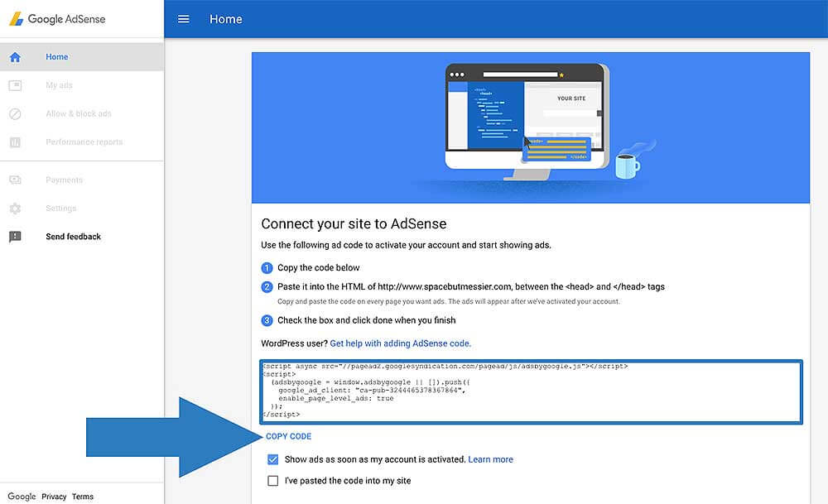Open the Privacy footer link
This screenshot has width=828, height=504.
pyautogui.click(x=54, y=497)
